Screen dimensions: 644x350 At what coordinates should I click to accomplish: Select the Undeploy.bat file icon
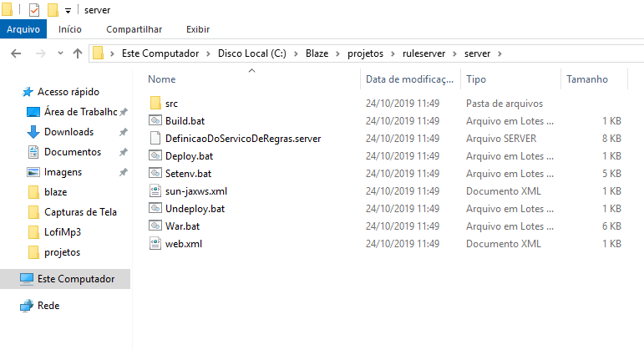tap(155, 208)
